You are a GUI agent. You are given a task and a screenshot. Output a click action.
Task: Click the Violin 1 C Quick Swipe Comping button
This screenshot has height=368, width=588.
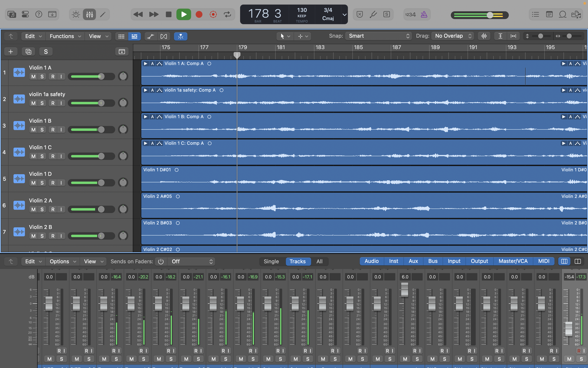pyautogui.click(x=159, y=143)
